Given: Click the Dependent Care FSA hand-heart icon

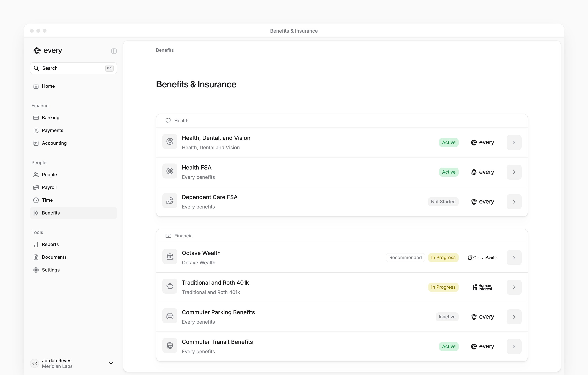Looking at the screenshot, I should click(170, 201).
